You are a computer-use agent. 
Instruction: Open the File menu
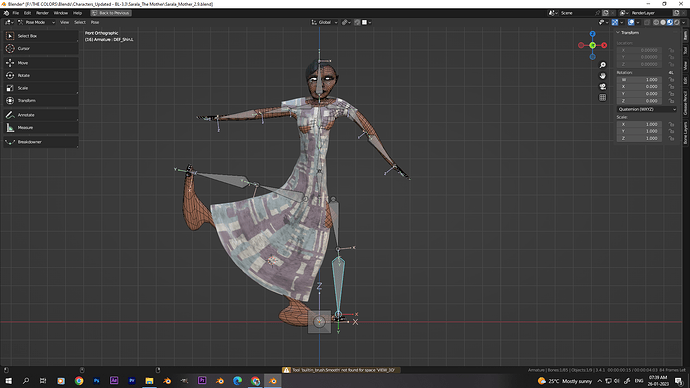15,13
